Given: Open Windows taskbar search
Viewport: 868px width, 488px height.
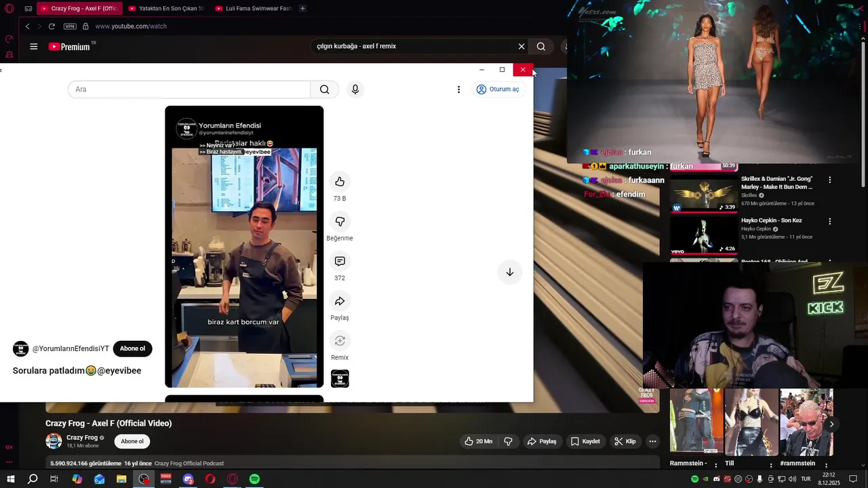Looking at the screenshot, I should (33, 479).
